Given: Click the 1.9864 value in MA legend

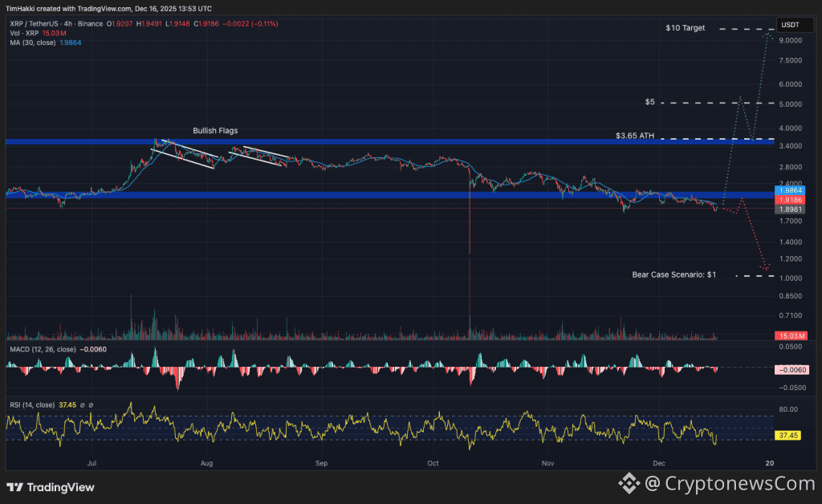Looking at the screenshot, I should pos(71,43).
